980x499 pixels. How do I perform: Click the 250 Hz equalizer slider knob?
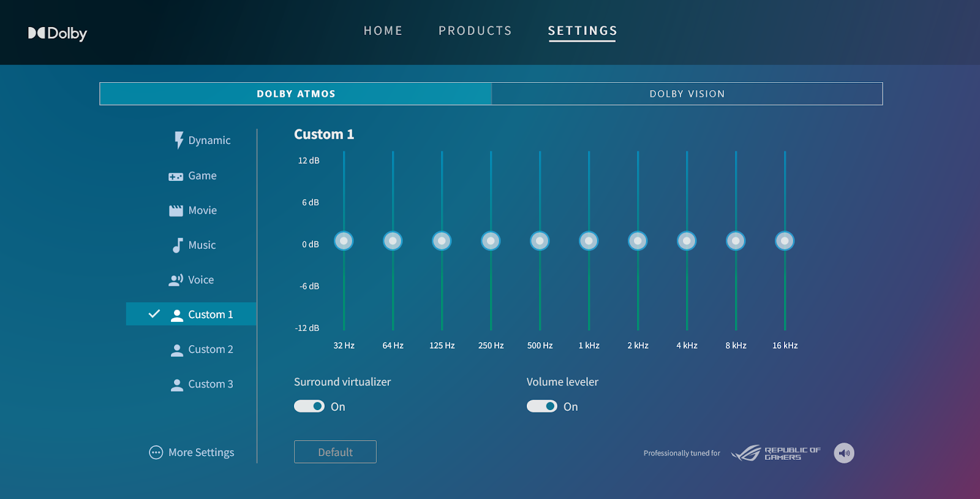pos(491,241)
